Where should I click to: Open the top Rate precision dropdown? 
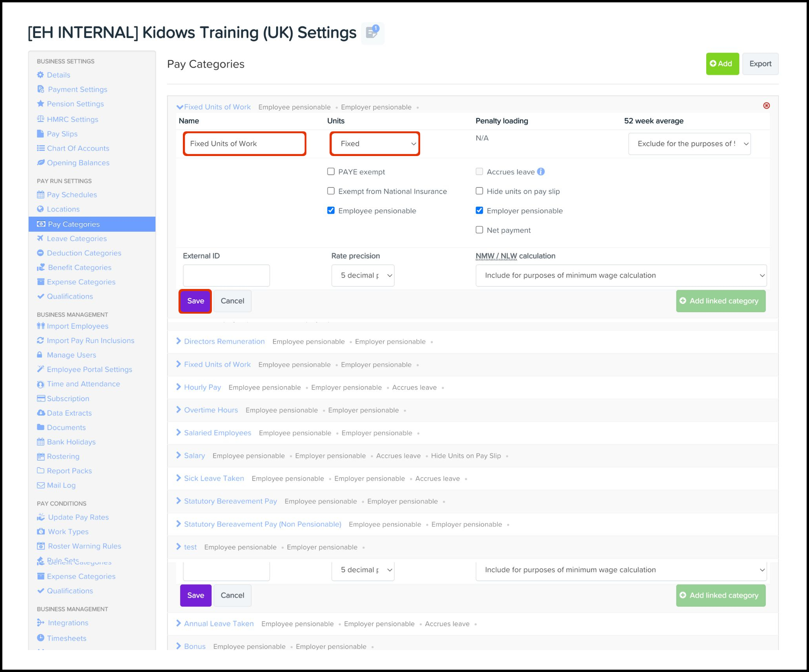click(363, 276)
